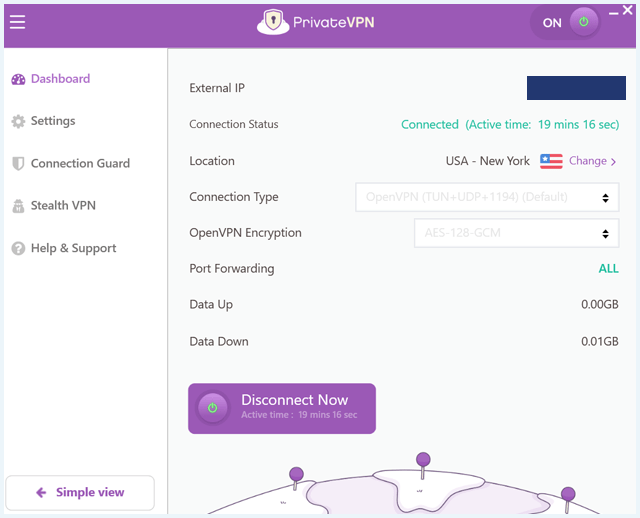The height and width of the screenshot is (518, 640).
Task: Click the External IP label
Action: click(217, 88)
